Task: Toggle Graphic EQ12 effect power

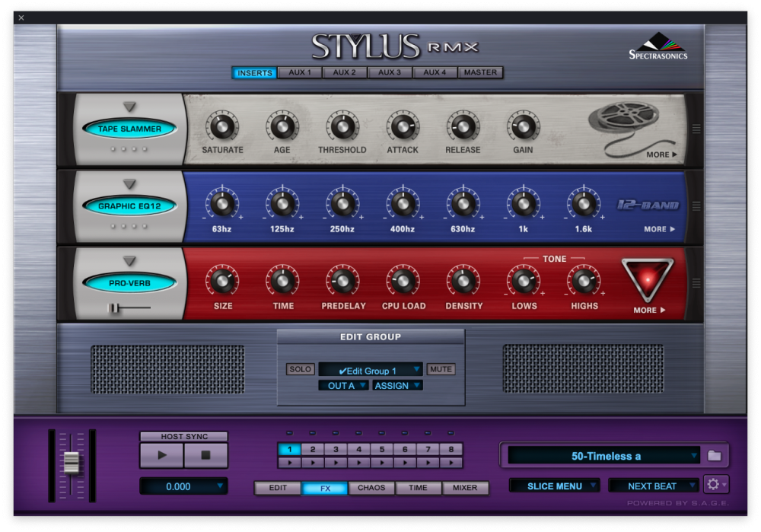Action: tap(129, 205)
